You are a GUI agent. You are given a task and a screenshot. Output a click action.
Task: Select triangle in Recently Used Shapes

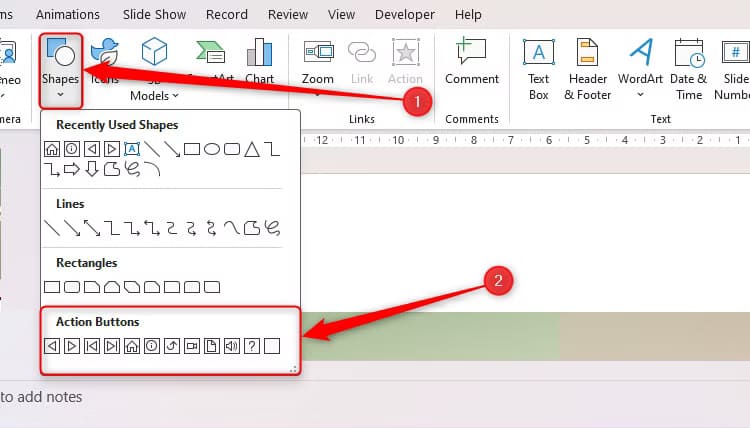(x=252, y=149)
